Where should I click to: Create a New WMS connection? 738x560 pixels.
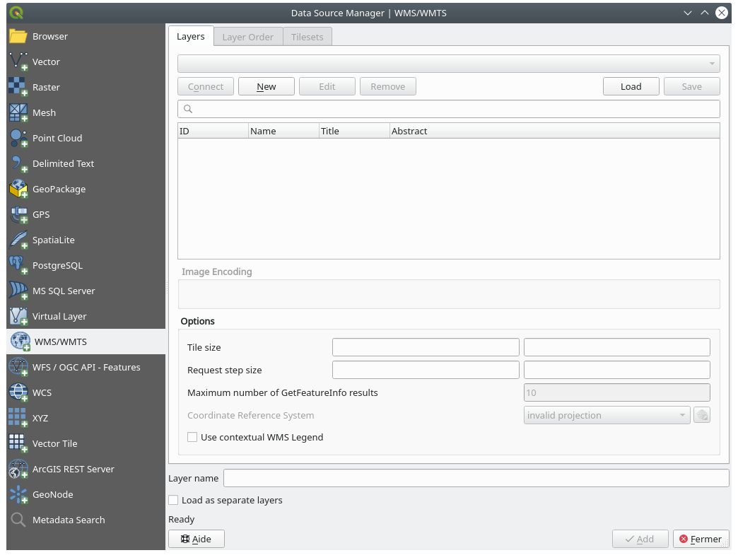(x=266, y=86)
